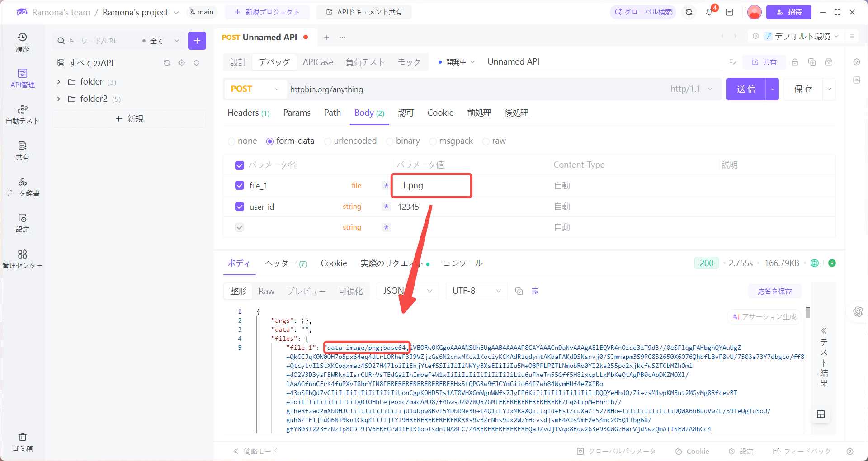Switch to the Params tab
Viewport: 868px width, 461px height.
click(297, 113)
